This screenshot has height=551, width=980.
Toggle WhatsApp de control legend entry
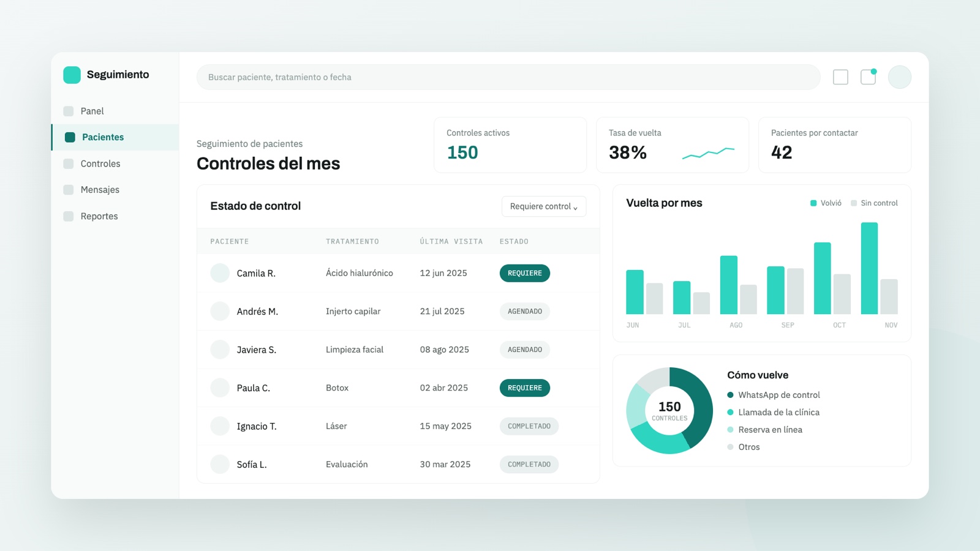coord(774,395)
